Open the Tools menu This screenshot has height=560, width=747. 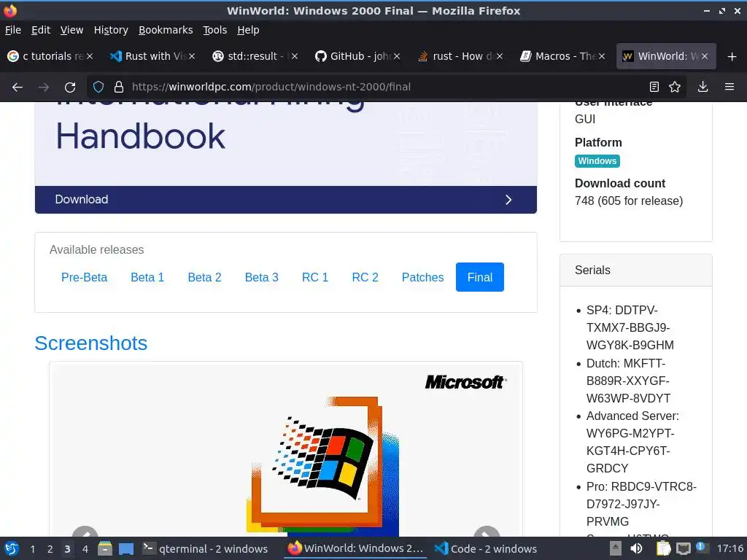214,30
